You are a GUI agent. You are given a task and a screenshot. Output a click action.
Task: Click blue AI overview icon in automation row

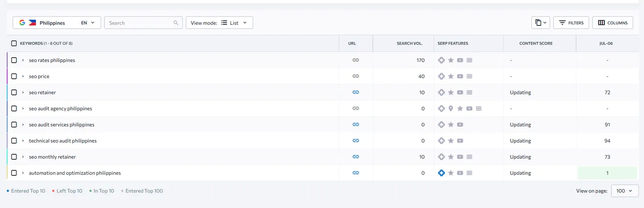[x=442, y=173]
